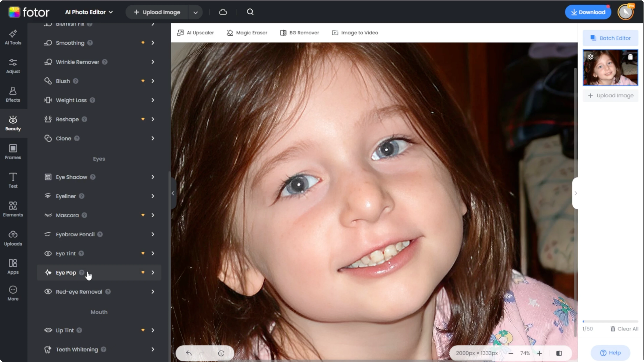Click the help icon next to Eye Pop
Image resolution: width=644 pixels, height=362 pixels.
tap(82, 273)
